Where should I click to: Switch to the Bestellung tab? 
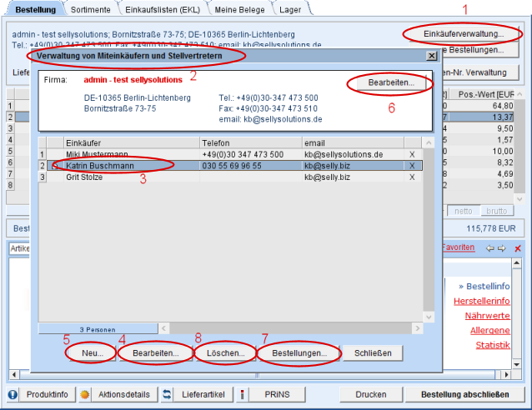tap(36, 9)
